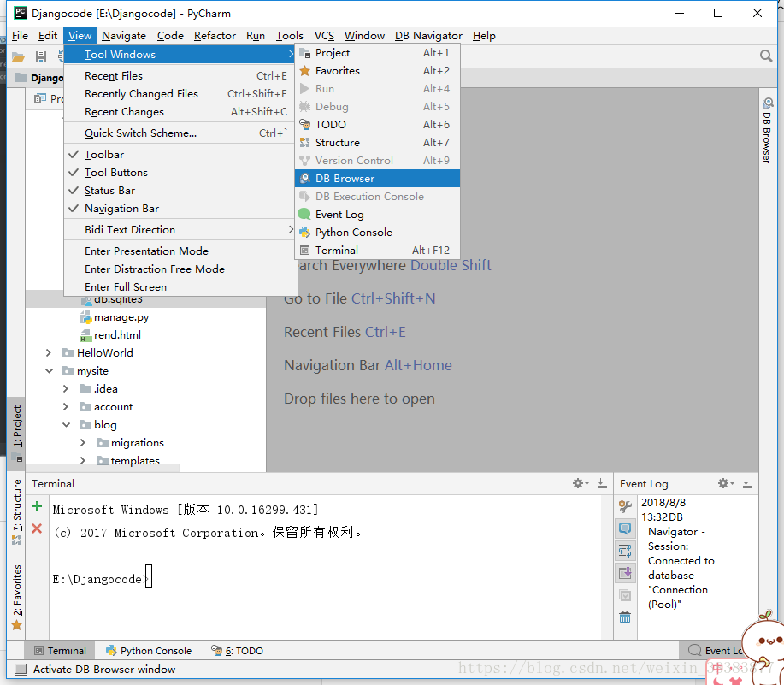Expand the Bidi Text Direction submenu
Screen dimensions: 784x685
tap(180, 229)
